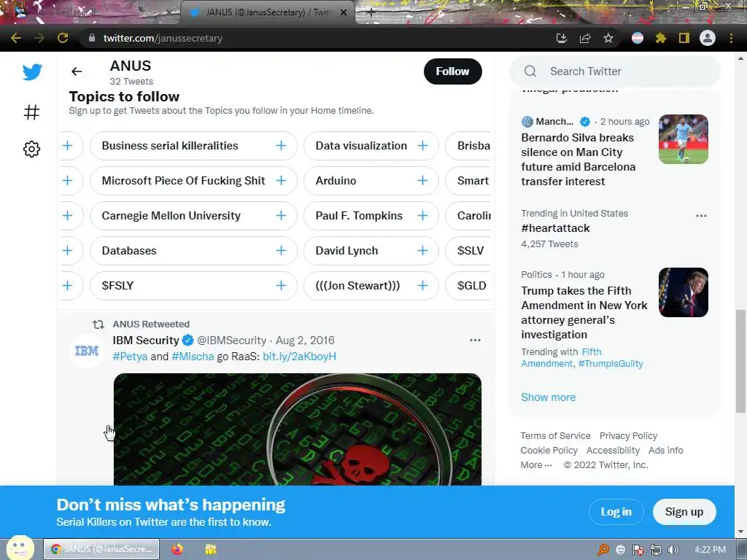Click the browser forward arrow
The height and width of the screenshot is (560, 747).
pos(39,38)
